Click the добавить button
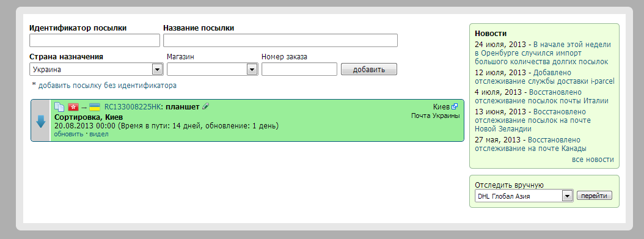644x239 pixels. point(369,69)
